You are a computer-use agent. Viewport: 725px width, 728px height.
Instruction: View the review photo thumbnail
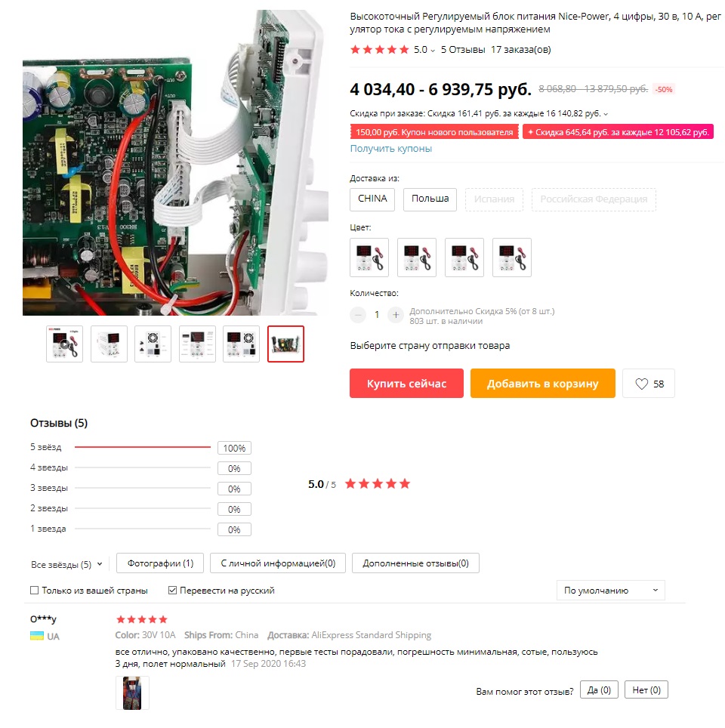point(132,693)
